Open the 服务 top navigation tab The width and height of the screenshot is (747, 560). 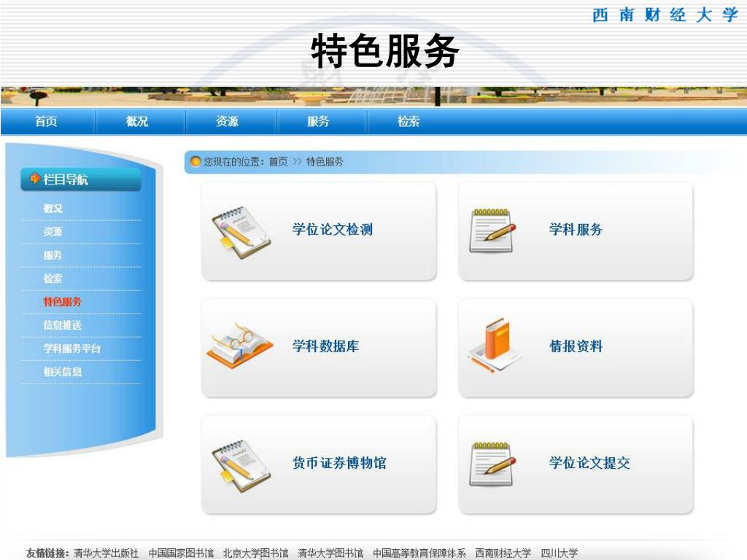tap(318, 122)
